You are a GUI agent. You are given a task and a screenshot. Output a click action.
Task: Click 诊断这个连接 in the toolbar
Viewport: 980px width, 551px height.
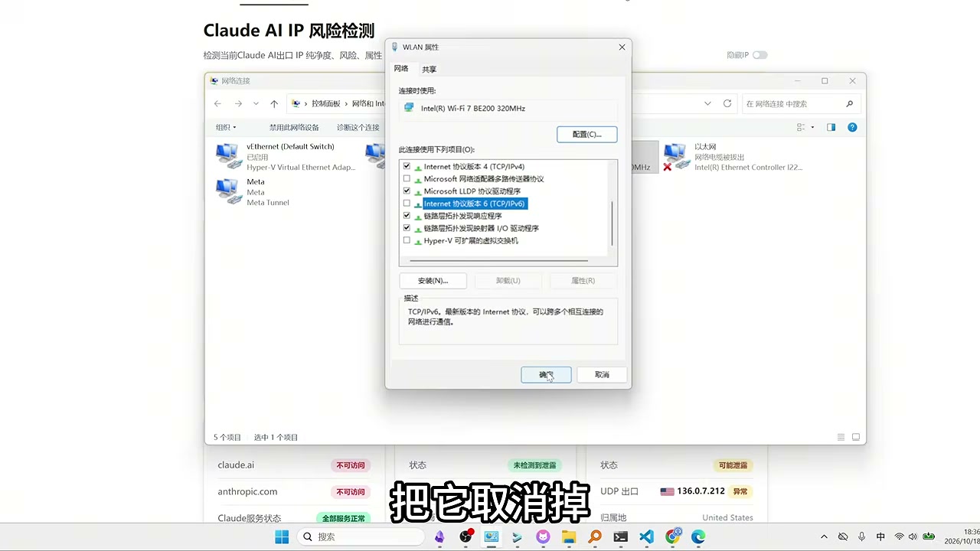358,128
